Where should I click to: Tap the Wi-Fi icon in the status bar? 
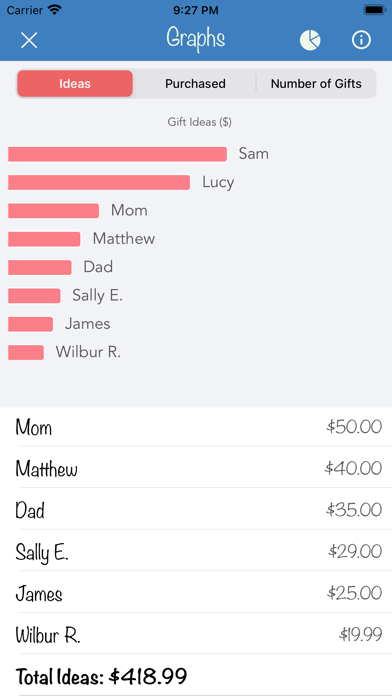55,10
